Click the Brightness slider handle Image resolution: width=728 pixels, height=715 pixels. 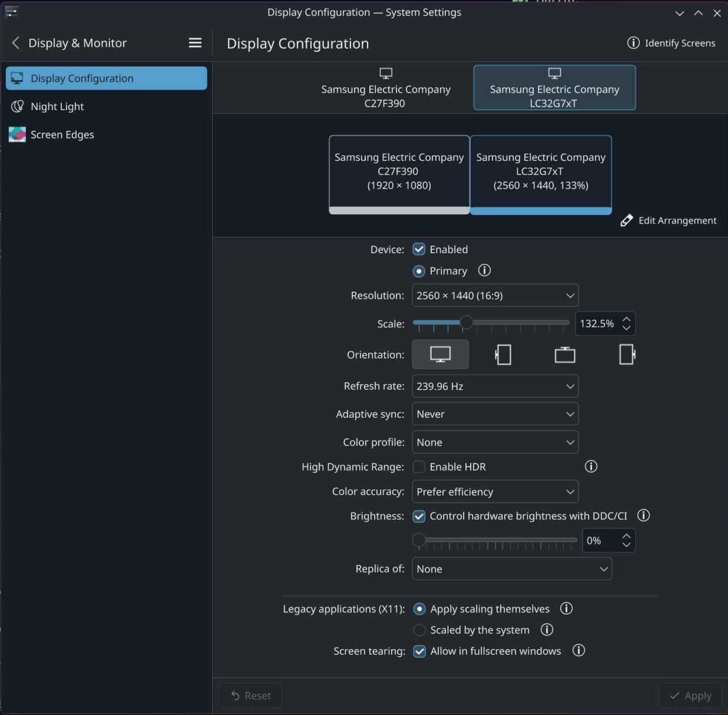(x=419, y=539)
